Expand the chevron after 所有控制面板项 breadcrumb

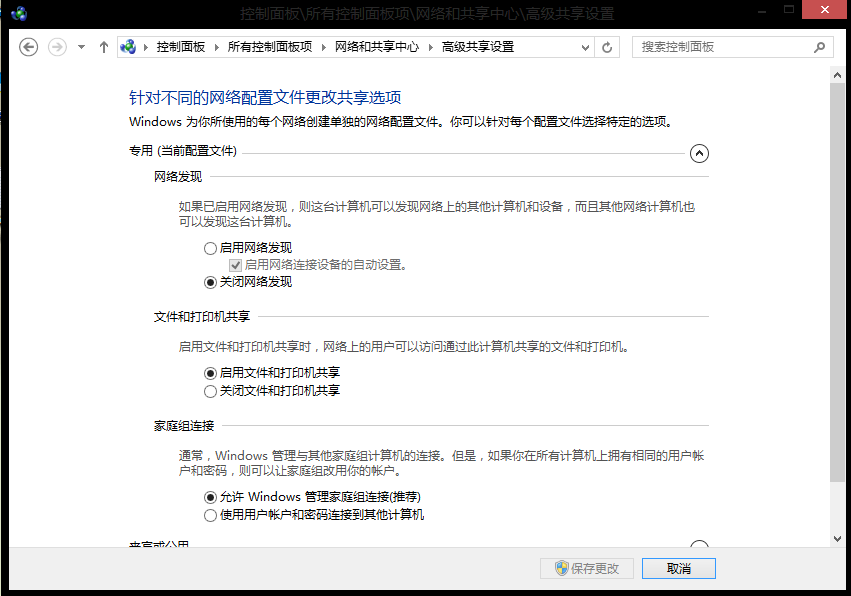323,47
